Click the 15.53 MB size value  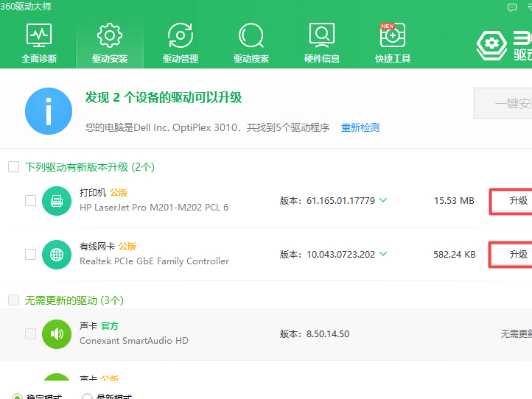454,201
